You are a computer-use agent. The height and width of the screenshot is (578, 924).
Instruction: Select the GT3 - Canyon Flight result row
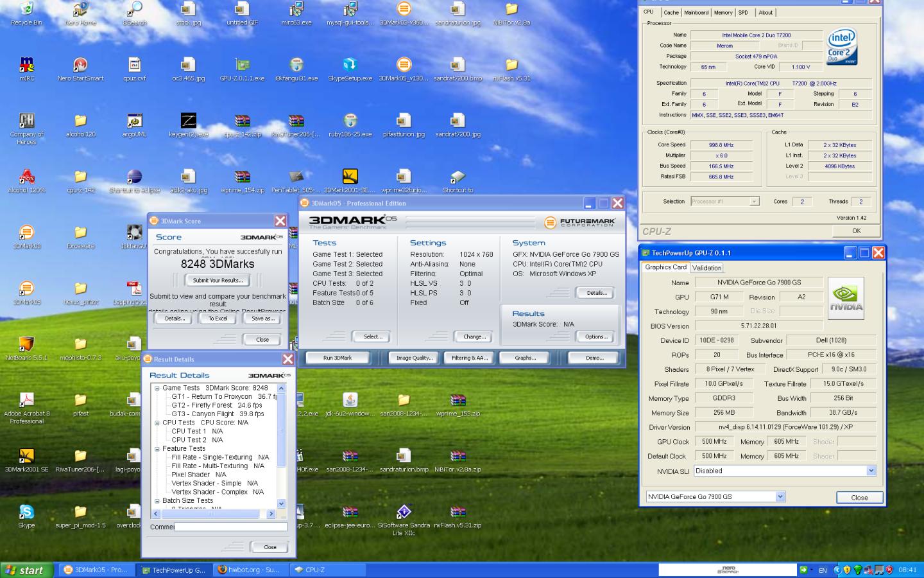(x=218, y=414)
